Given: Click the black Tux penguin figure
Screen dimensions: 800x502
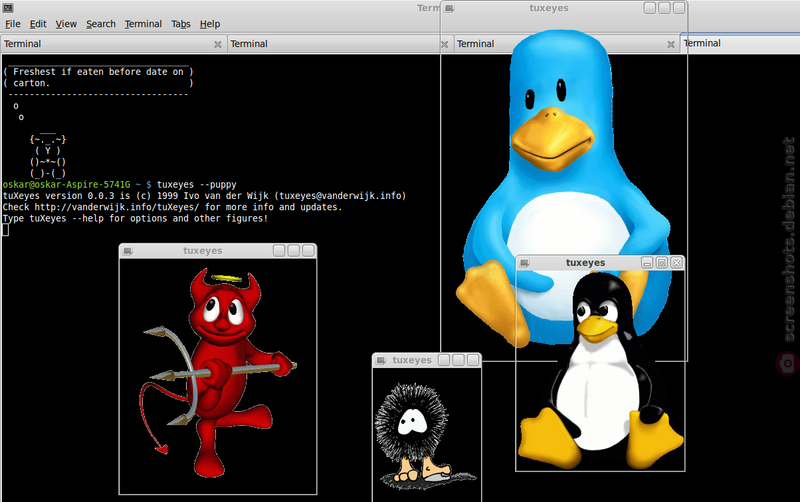Looking at the screenshot, I should coord(599,372).
